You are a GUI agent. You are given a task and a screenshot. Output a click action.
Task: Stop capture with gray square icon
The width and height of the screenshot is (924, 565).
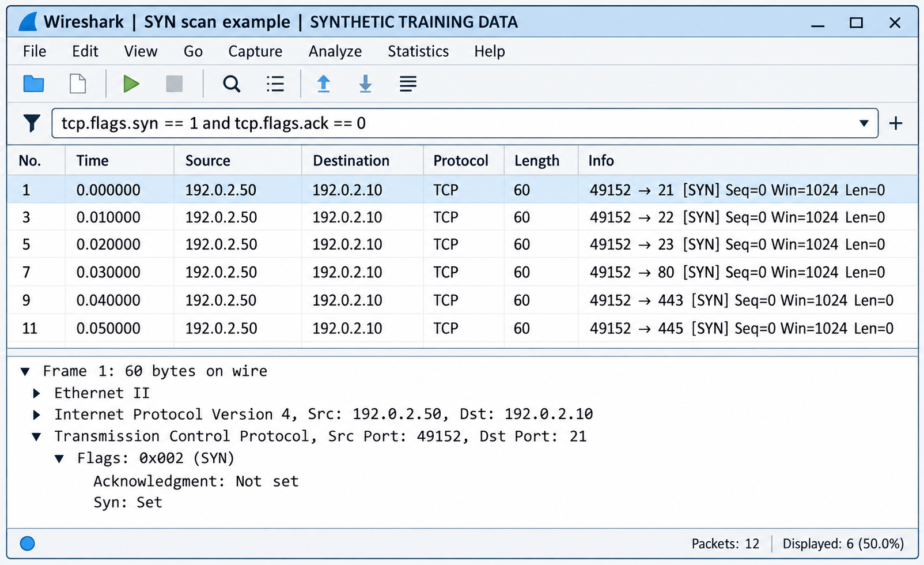[174, 84]
